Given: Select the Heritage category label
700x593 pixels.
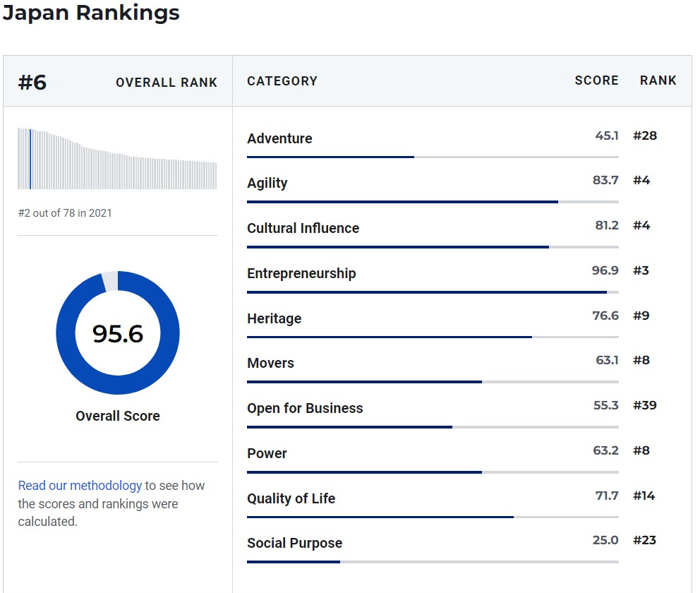Looking at the screenshot, I should pos(274,318).
